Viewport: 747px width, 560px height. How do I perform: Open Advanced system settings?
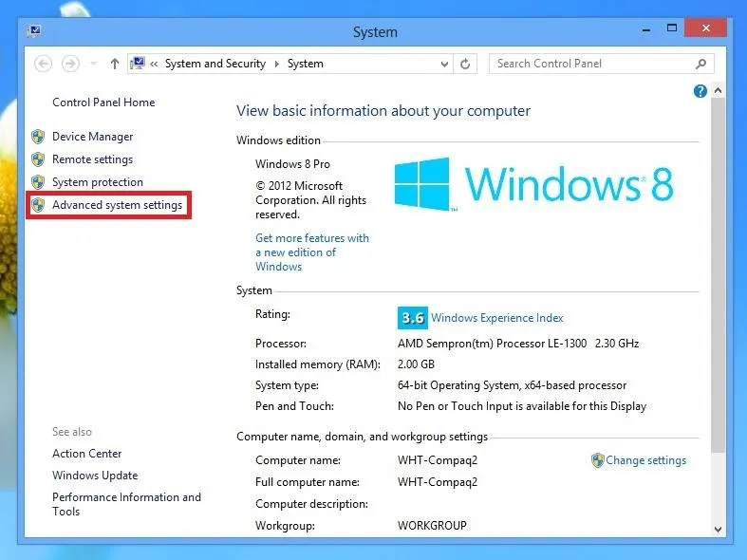click(x=117, y=205)
